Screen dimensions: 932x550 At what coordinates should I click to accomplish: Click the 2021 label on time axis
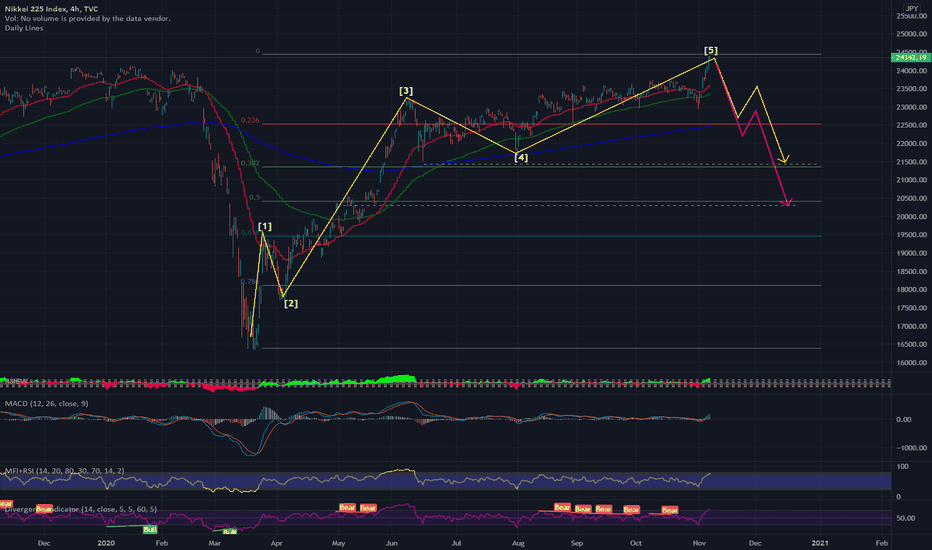click(x=820, y=543)
